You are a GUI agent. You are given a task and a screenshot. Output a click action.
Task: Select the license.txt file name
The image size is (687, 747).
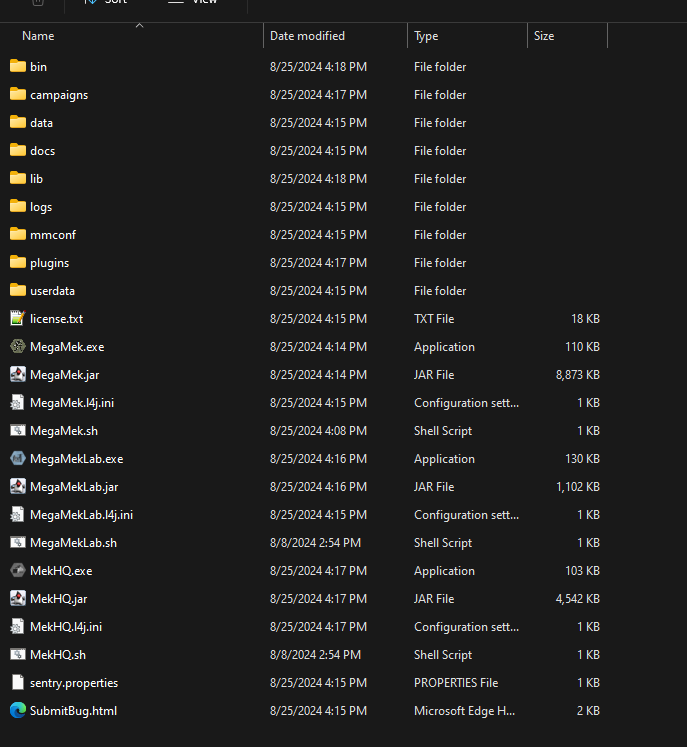point(57,319)
